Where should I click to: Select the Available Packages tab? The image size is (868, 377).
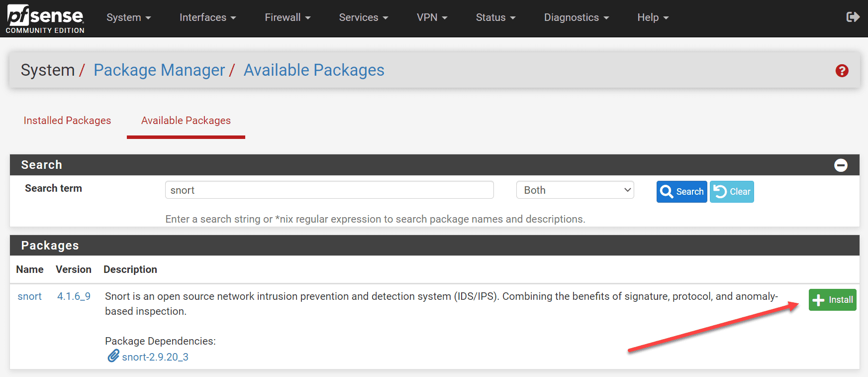pyautogui.click(x=186, y=121)
